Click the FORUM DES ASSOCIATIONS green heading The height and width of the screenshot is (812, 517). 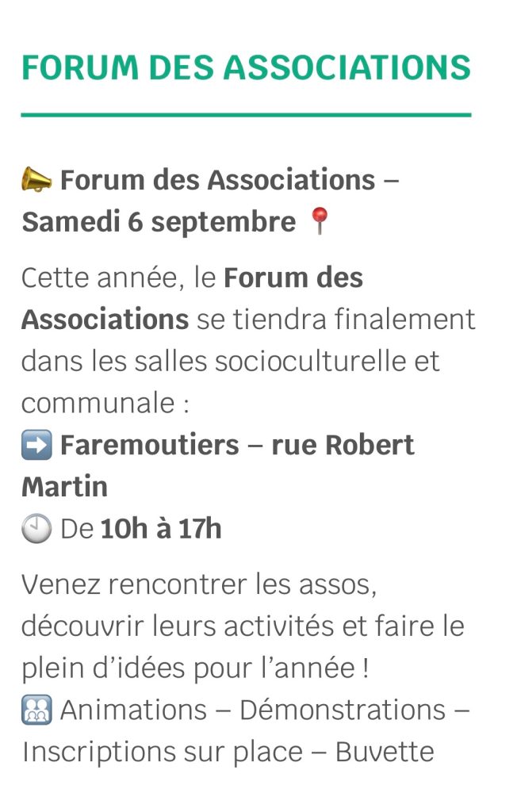[x=246, y=68]
